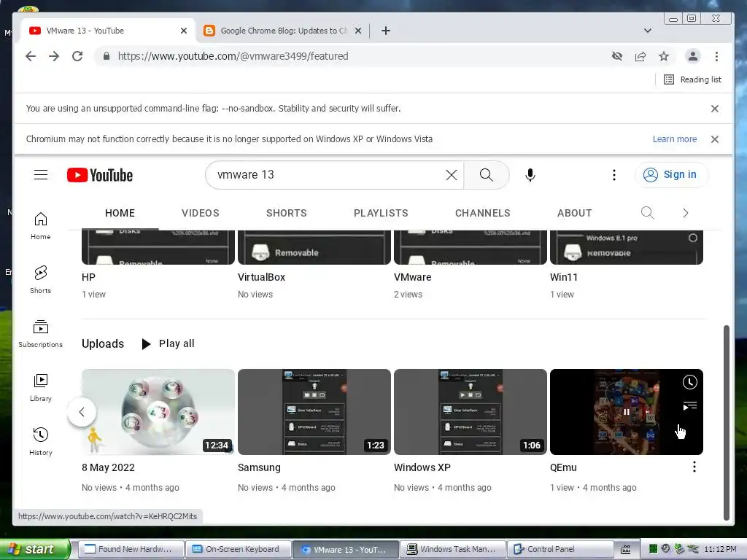Click the Sign in button
This screenshot has height=560, width=747.
671,175
